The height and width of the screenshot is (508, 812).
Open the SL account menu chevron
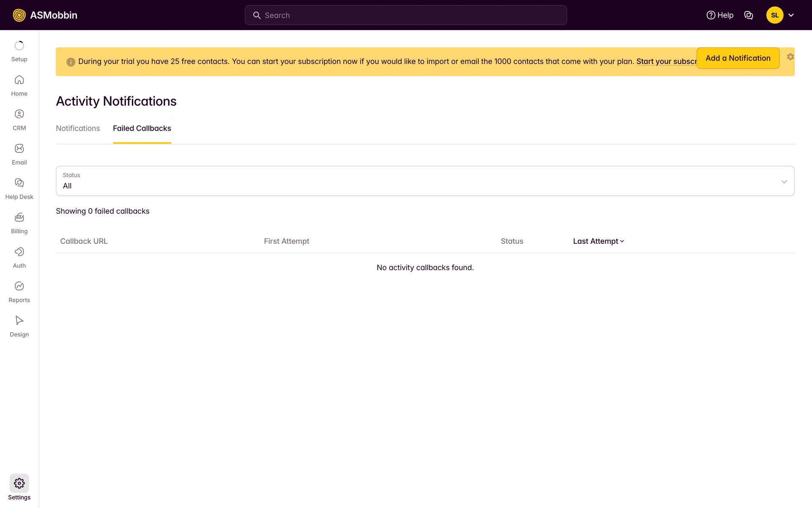(791, 15)
